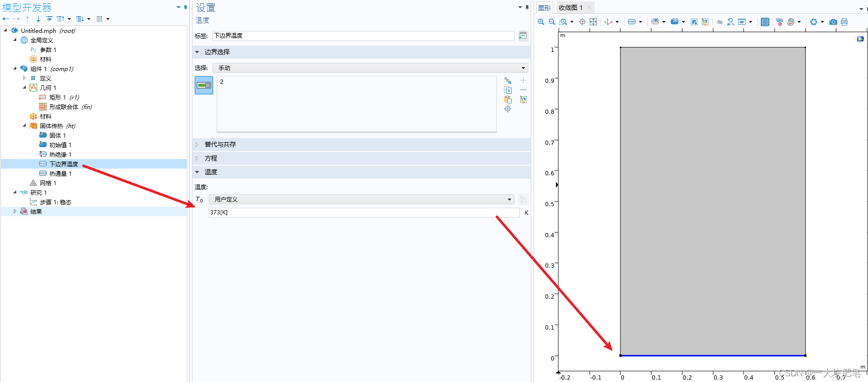Click the Show More Options eye icon
The height and width of the screenshot is (382, 868).
49,19
